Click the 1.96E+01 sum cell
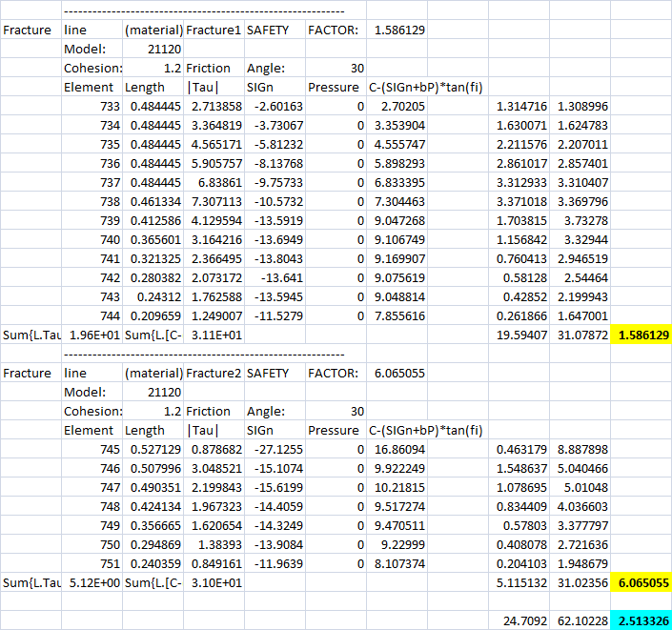The width and height of the screenshot is (672, 630). coord(92,335)
